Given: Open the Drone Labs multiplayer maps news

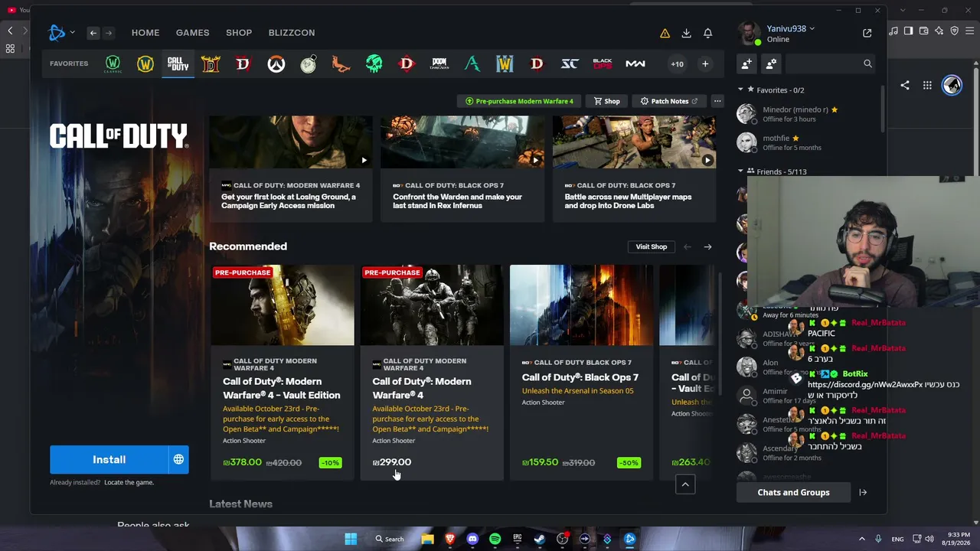Looking at the screenshot, I should click(635, 169).
